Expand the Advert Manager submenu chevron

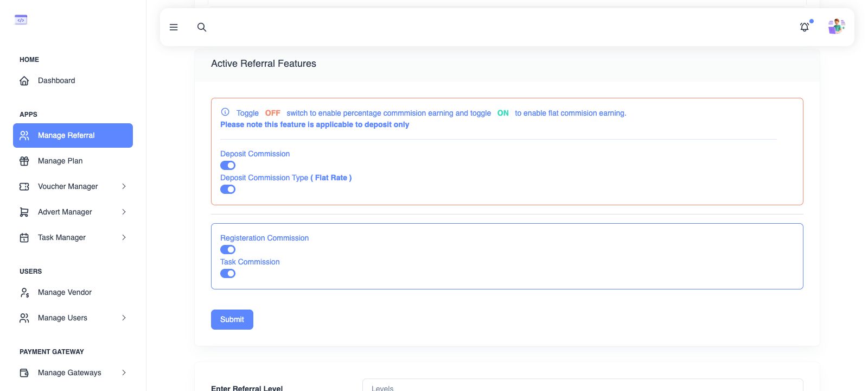coord(124,212)
